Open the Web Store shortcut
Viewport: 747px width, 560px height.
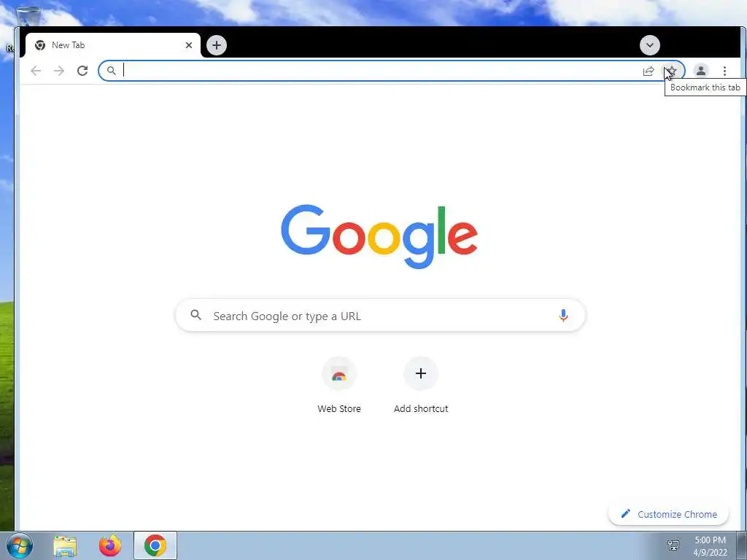(339, 386)
